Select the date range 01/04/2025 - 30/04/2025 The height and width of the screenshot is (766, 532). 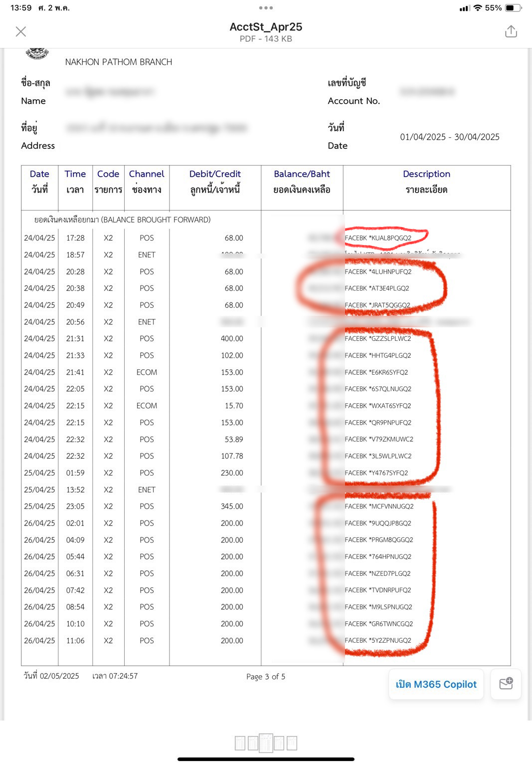(450, 137)
